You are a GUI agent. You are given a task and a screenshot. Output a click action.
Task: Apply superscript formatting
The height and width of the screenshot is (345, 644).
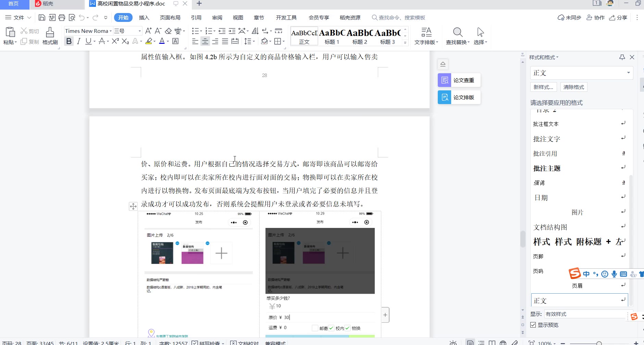pyautogui.click(x=115, y=41)
